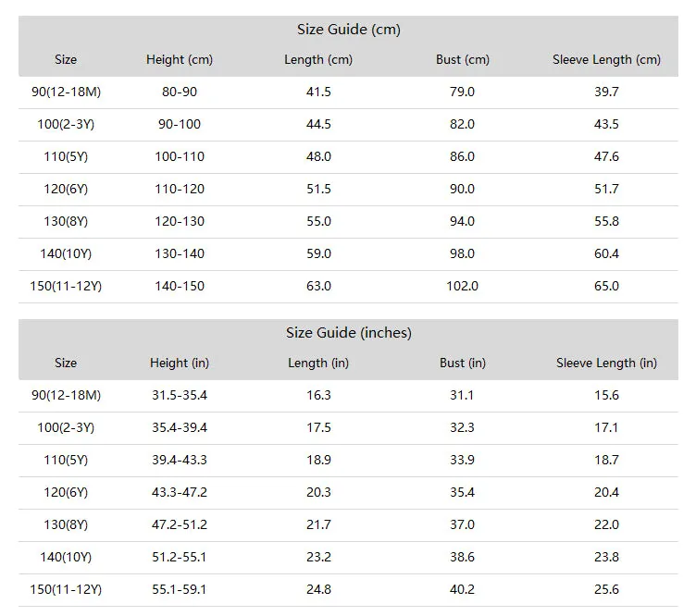Image resolution: width=696 pixels, height=616 pixels.
Task: Select the 65.0 sleeve length cell
Action: (606, 286)
